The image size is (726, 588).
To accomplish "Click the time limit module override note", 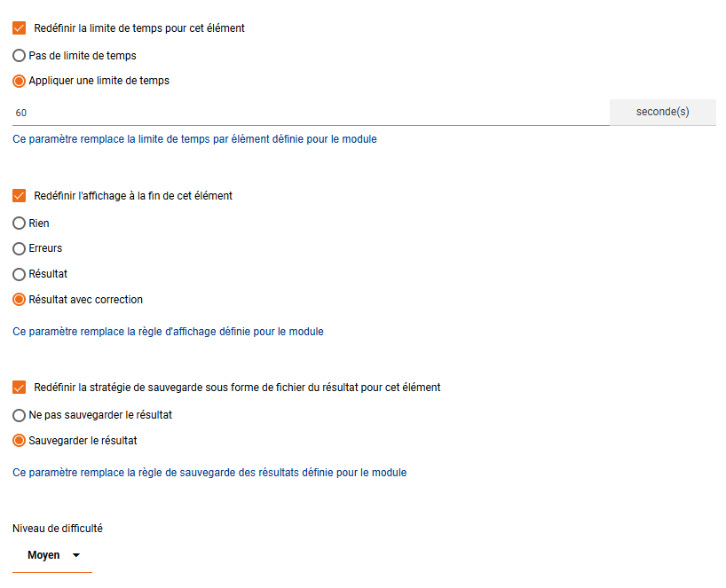I will [194, 139].
